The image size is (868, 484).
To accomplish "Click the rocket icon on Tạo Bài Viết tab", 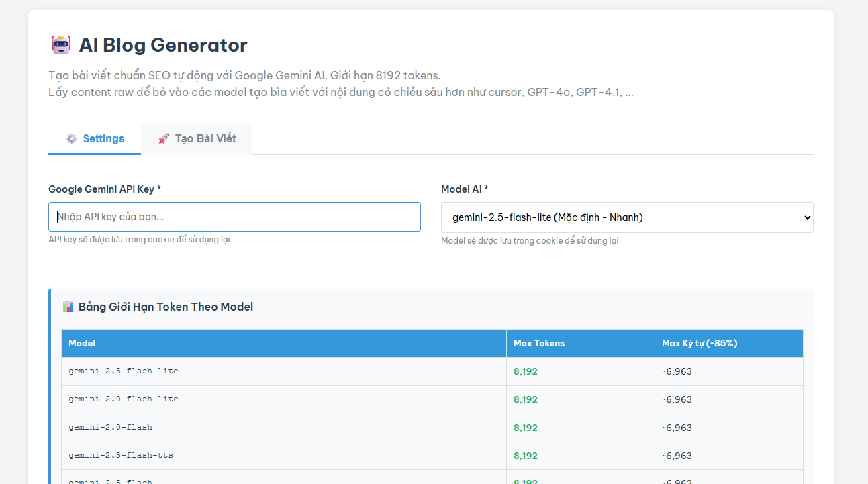I will coord(164,138).
